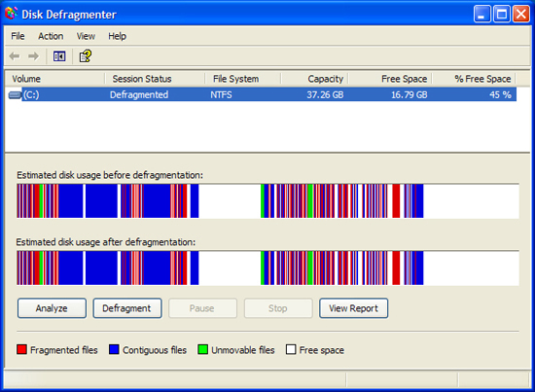
Task: Toggle the Show/Hide Console Tree icon
Action: (x=59, y=56)
